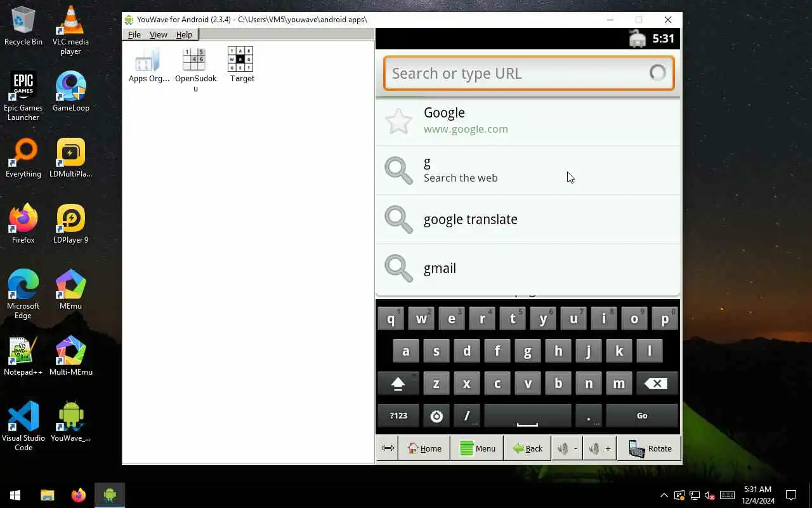
Task: Open the View menu in YouWave
Action: pyautogui.click(x=159, y=34)
